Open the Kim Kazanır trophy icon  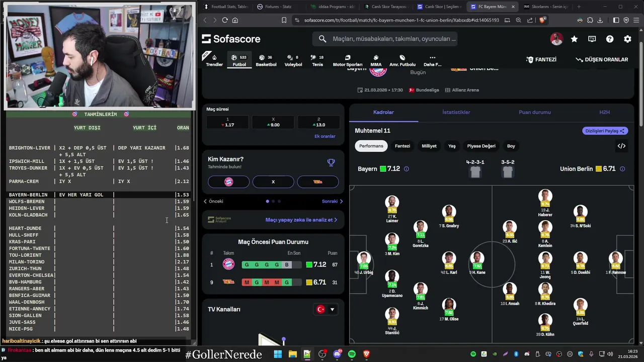(x=331, y=162)
